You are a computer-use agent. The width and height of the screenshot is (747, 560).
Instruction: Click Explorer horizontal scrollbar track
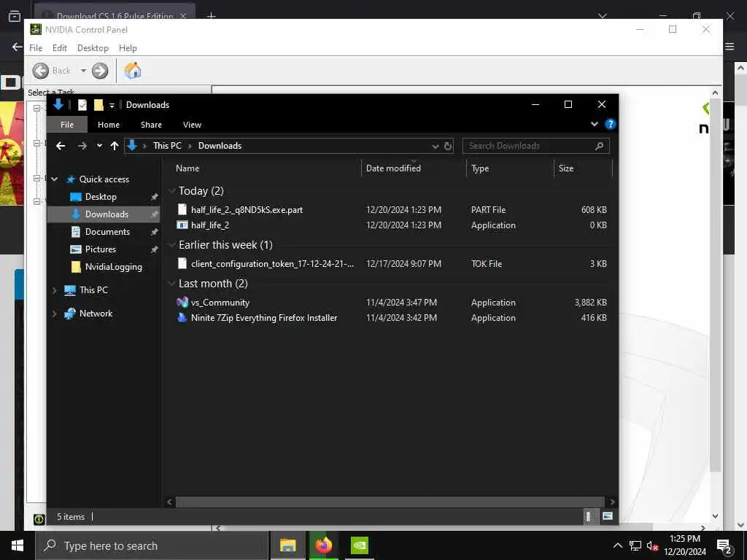[x=391, y=502]
